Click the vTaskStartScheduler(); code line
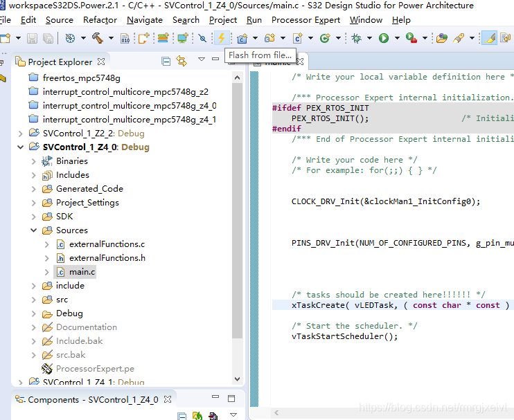 (344, 336)
